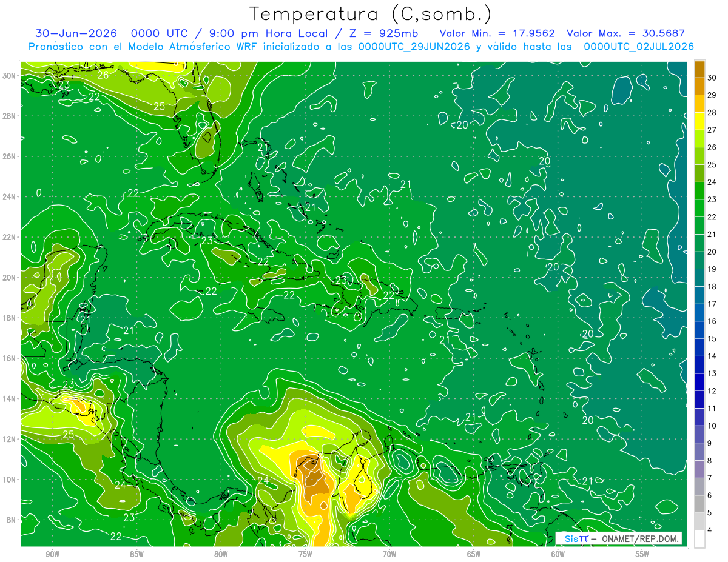
Task: Click the "80W" longitude axis label
Action: 221,554
